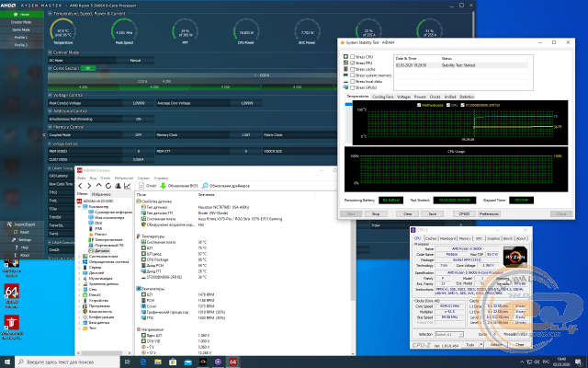Click Stop button in stability test

(376, 213)
